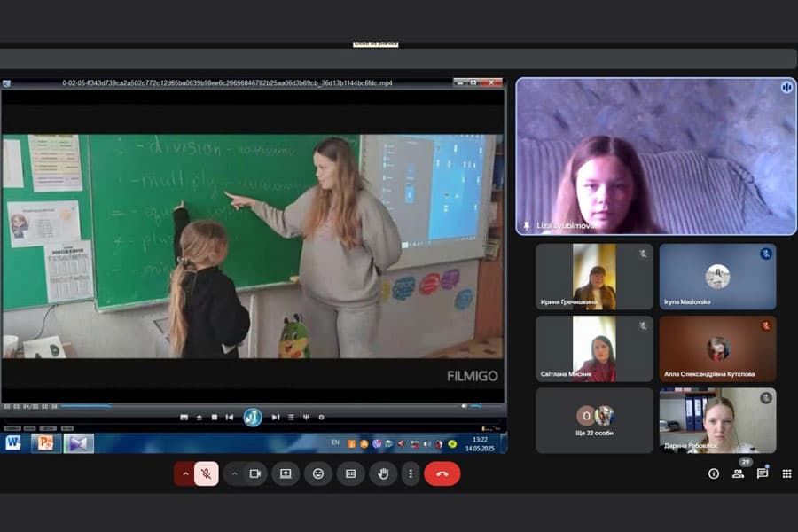Click play/pause button in shared media player
This screenshot has width=798, height=532.
point(253,418)
